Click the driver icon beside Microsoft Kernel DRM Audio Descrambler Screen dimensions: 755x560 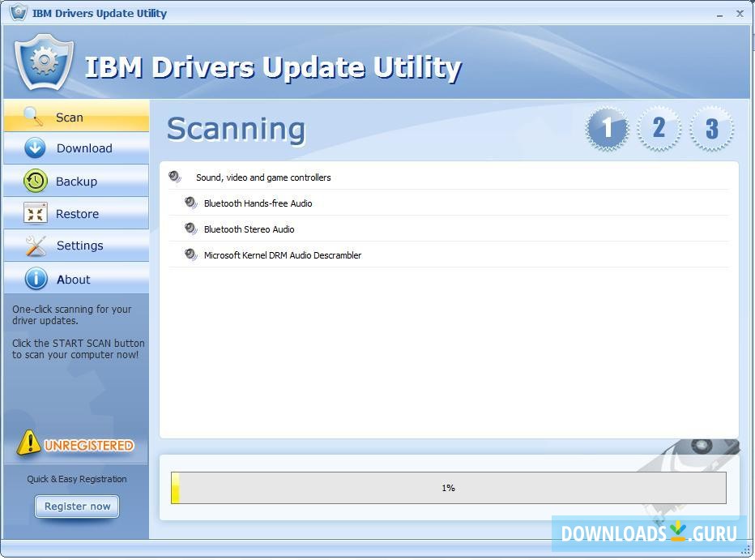coord(191,255)
